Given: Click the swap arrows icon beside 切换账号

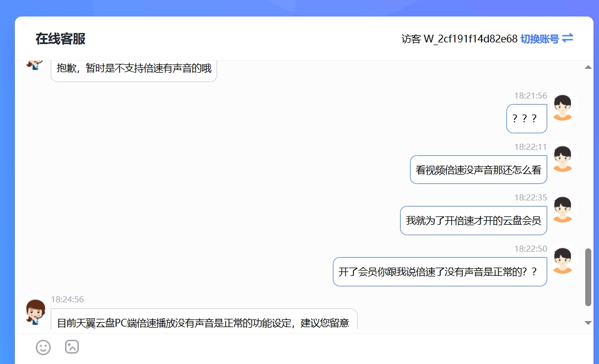Looking at the screenshot, I should (x=568, y=39).
